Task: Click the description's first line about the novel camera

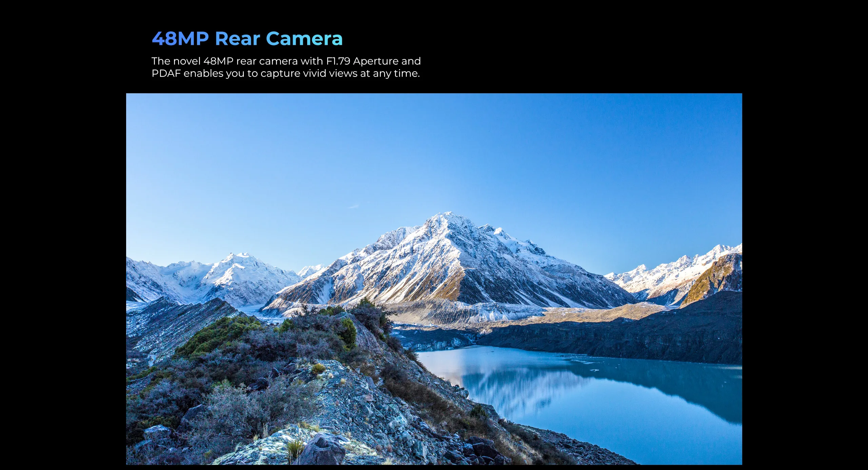Action: click(x=286, y=61)
